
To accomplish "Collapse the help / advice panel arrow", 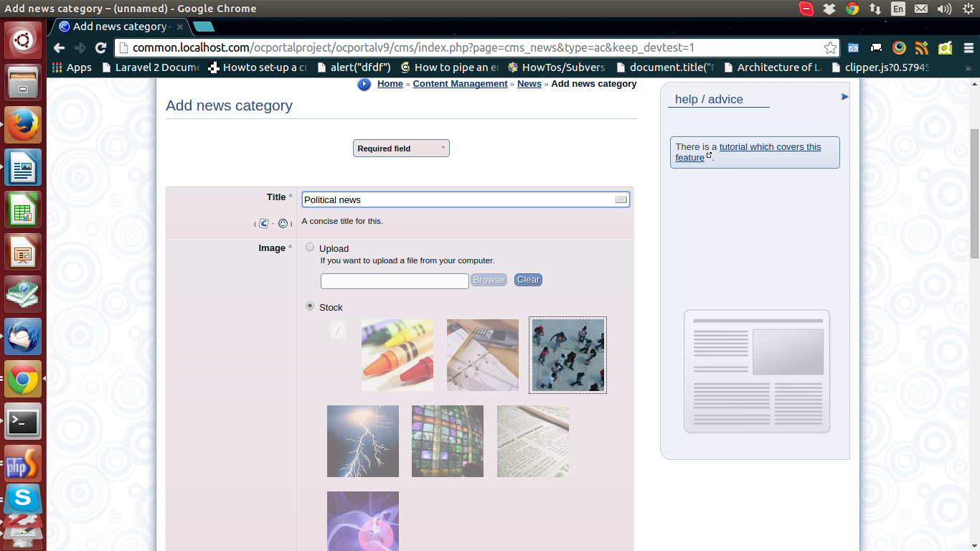I will pos(844,97).
